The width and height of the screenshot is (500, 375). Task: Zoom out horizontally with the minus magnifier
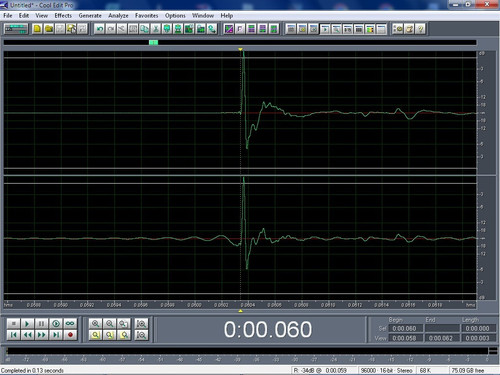110,323
